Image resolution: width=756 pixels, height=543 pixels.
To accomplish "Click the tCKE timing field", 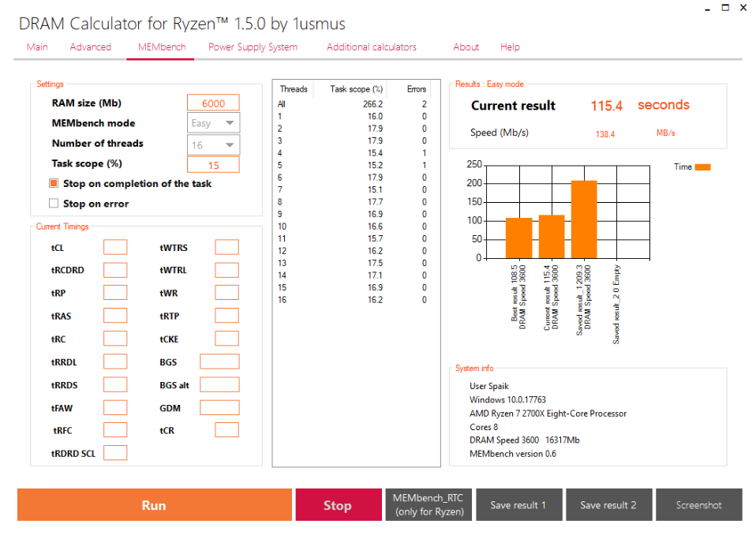I will (x=226, y=339).
